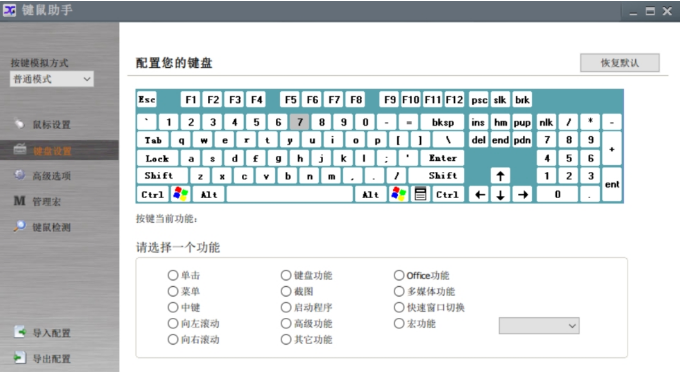Click export config (导出配置) in sidebar
680x372 pixels.
tap(42, 358)
